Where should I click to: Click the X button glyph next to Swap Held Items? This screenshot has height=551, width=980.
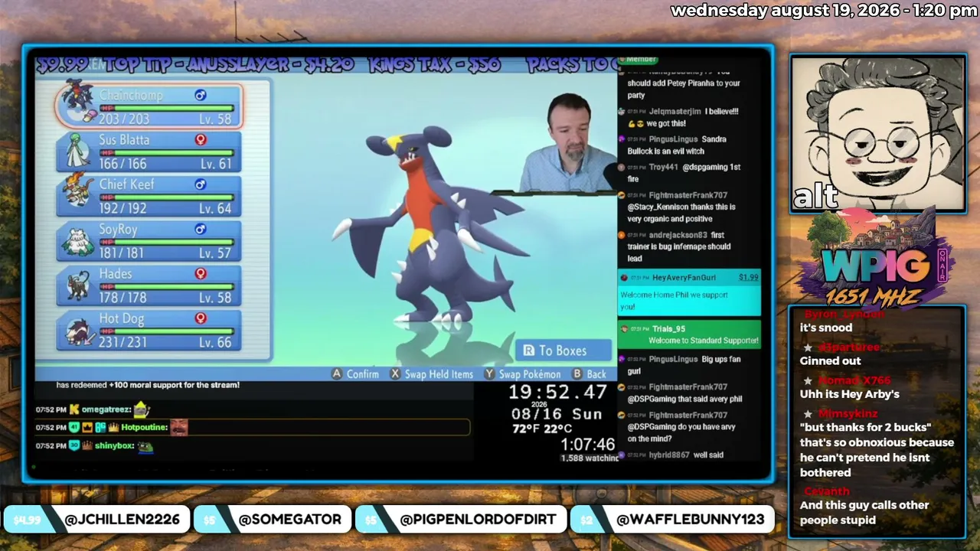395,374
